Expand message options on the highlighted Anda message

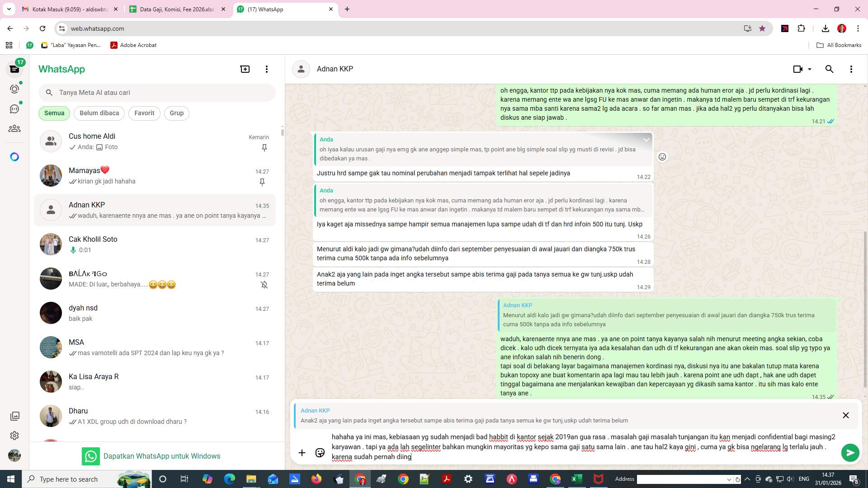(x=646, y=140)
